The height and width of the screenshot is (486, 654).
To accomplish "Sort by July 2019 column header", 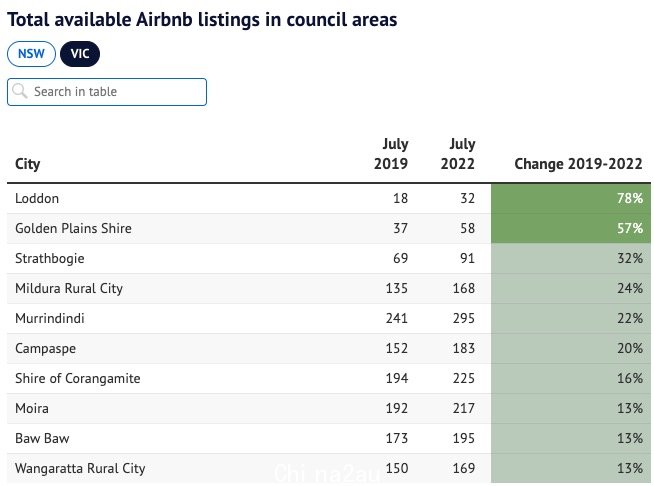I will (391, 154).
